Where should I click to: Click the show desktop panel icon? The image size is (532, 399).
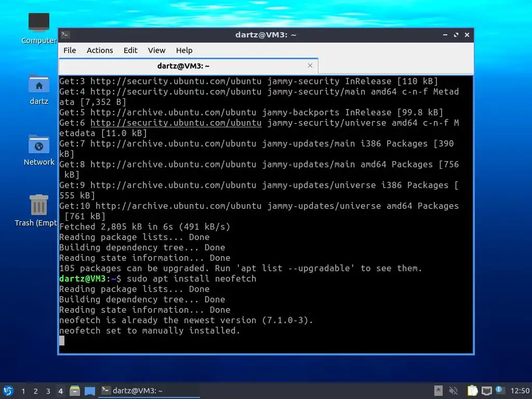click(x=89, y=391)
